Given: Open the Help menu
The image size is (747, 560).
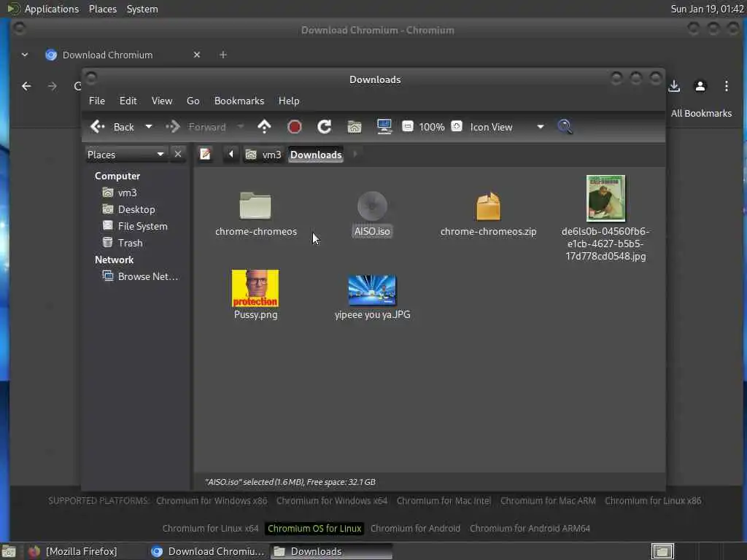Looking at the screenshot, I should point(289,101).
